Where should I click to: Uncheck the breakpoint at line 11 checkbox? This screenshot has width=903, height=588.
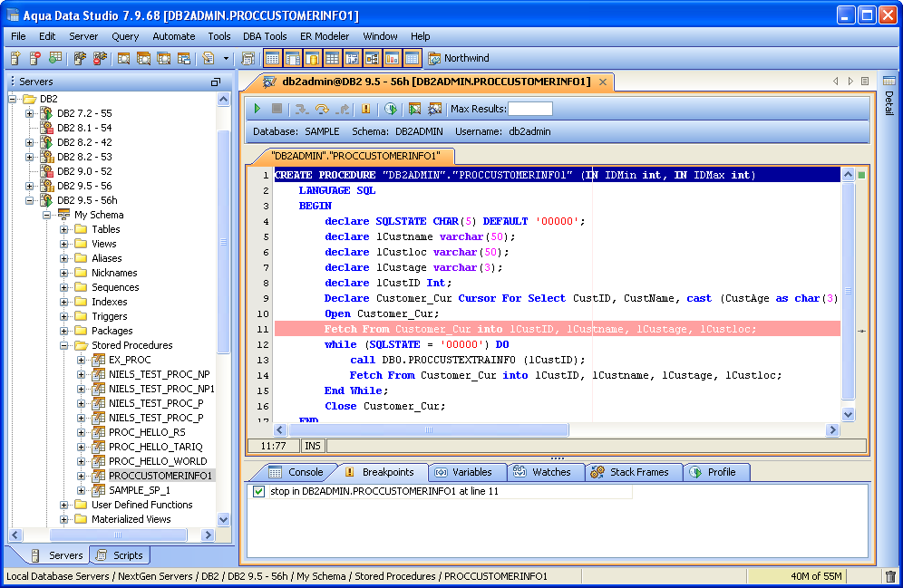259,491
